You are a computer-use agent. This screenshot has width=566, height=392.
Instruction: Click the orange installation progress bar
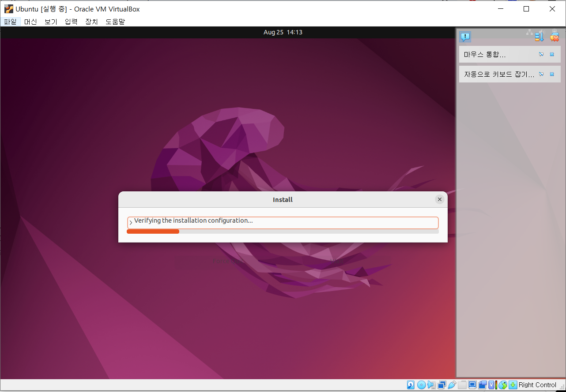(283, 231)
